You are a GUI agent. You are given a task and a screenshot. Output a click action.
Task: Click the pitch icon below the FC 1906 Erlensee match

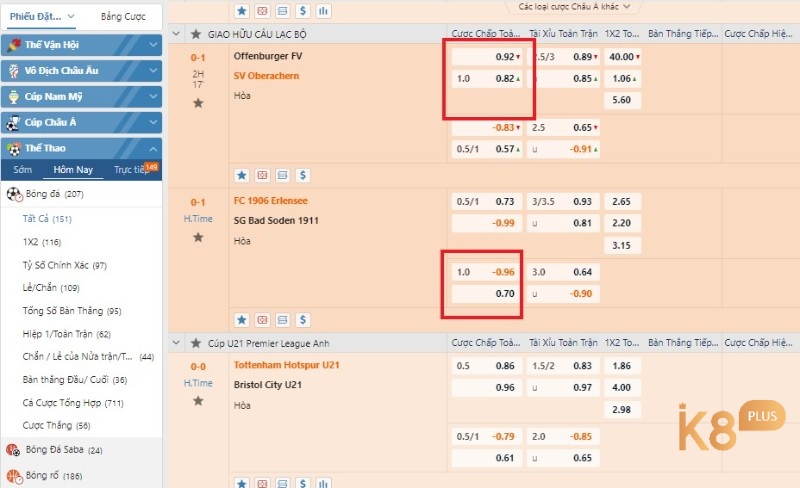pos(262,320)
